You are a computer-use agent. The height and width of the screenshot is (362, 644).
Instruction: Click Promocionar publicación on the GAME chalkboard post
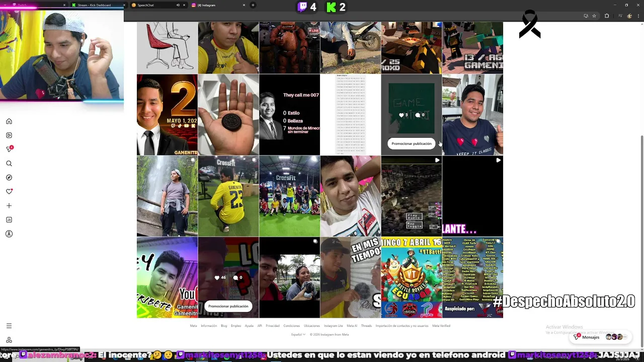(x=412, y=143)
